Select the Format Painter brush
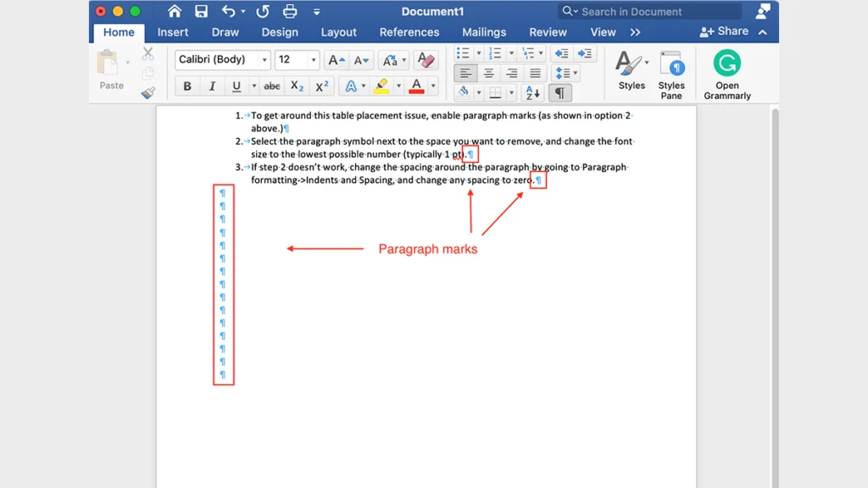The image size is (868, 488). 147,92
